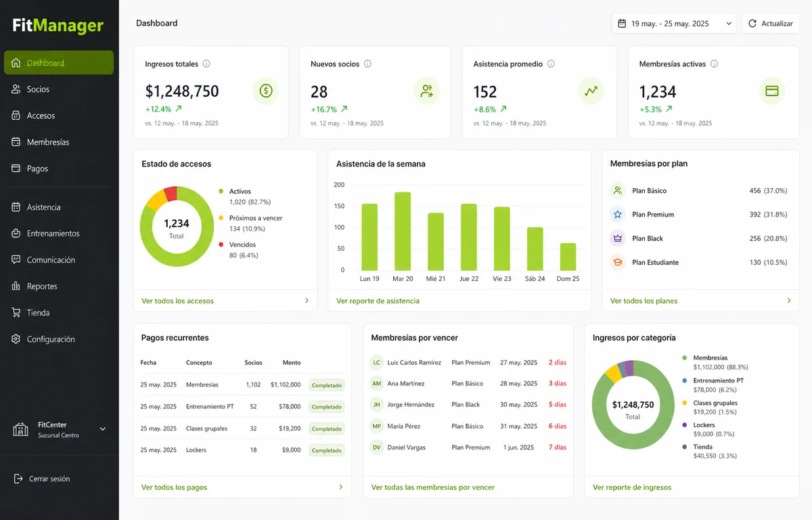Expand the FitCenter branch selector chevron
The image size is (812, 520).
click(x=103, y=429)
